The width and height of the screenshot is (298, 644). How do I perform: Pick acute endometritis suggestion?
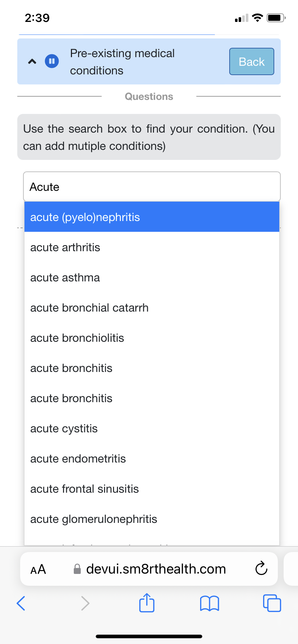click(152, 459)
